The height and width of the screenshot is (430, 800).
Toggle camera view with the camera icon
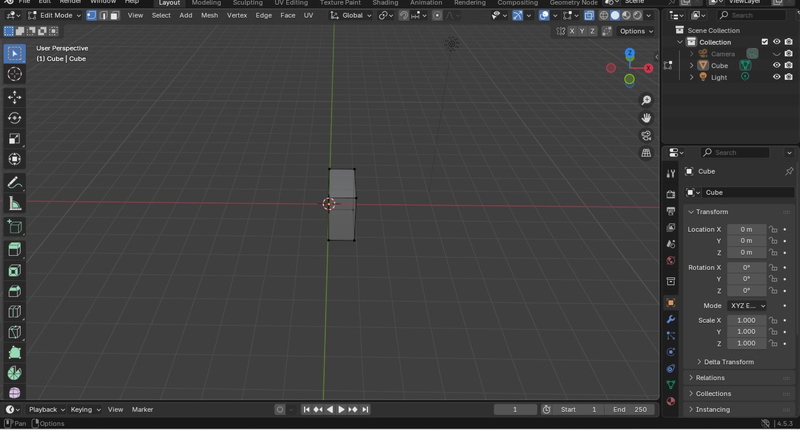point(646,135)
